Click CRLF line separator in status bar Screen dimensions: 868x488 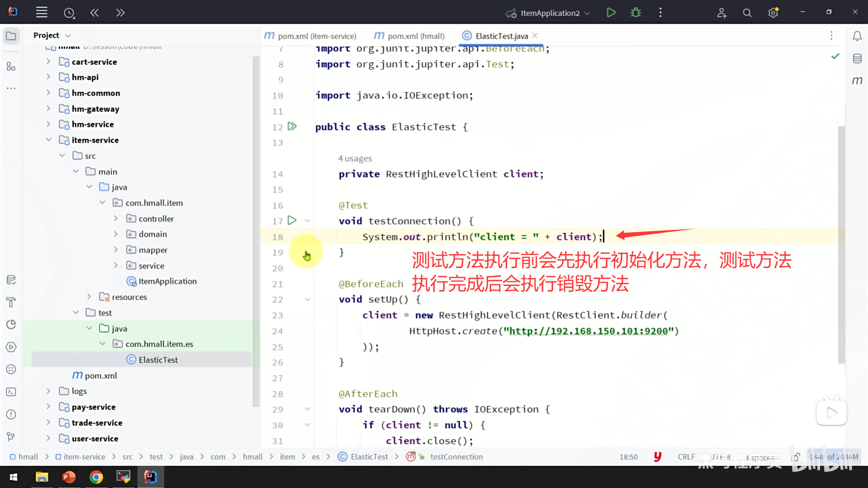pos(686,457)
